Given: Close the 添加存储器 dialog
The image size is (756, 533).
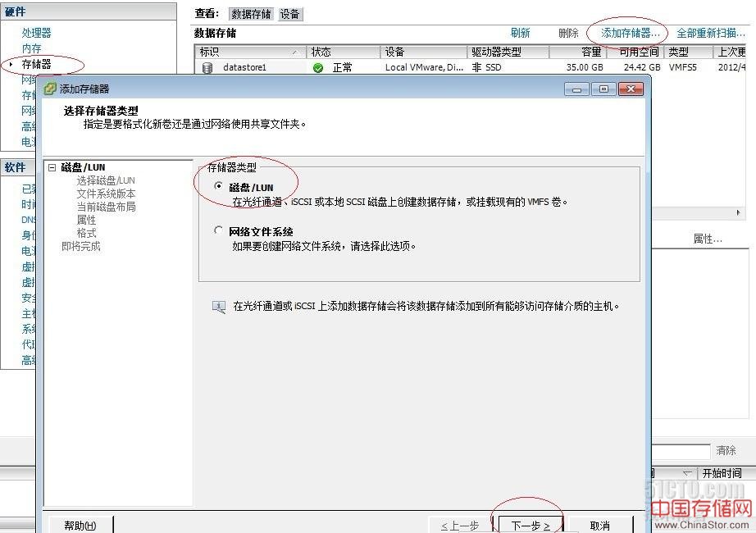Looking at the screenshot, I should click(631, 89).
